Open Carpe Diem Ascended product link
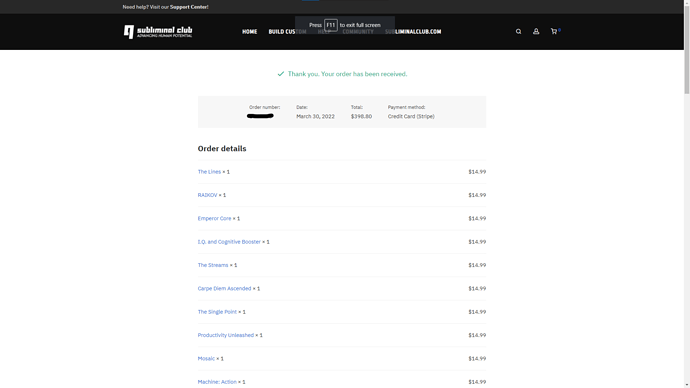 (x=224, y=288)
